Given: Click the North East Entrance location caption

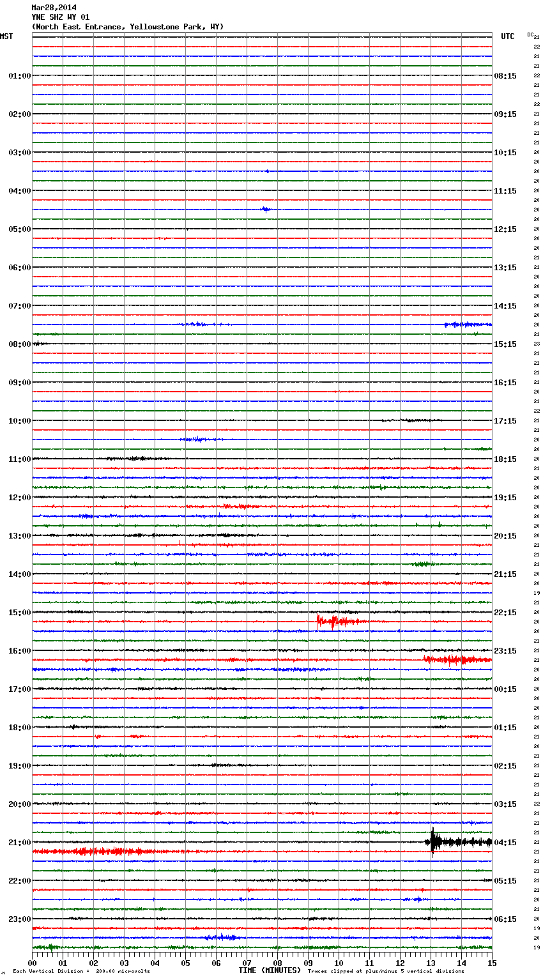Looking at the screenshot, I should coord(128,27).
